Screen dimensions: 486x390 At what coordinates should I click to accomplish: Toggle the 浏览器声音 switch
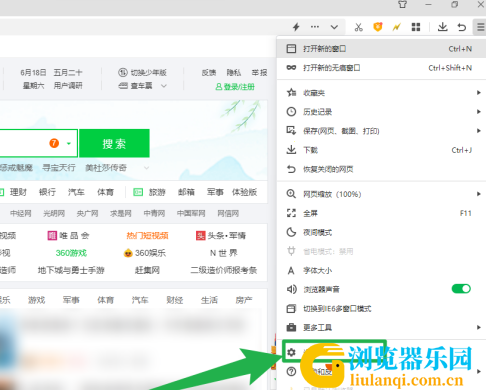(x=461, y=289)
